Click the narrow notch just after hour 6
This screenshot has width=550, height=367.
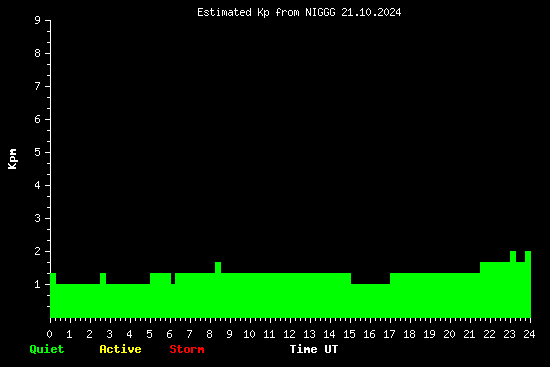(173, 279)
